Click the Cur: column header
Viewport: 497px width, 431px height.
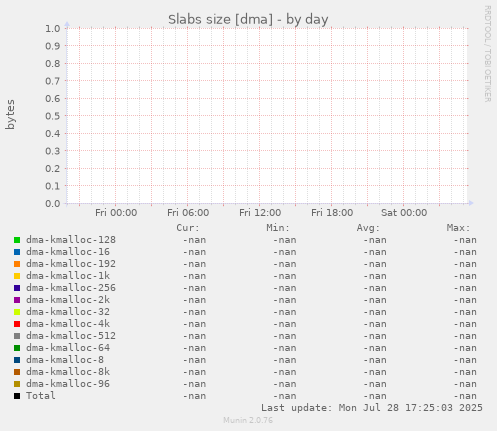(x=188, y=228)
